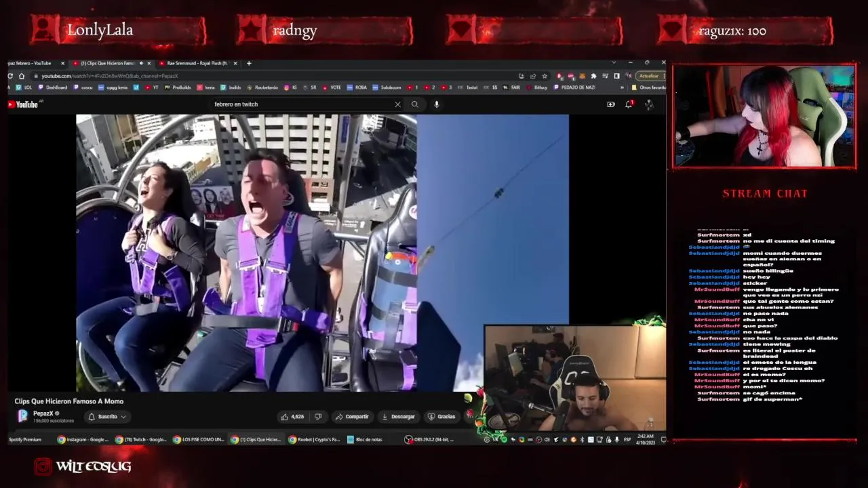Click the Gracias thanks button

[441, 417]
